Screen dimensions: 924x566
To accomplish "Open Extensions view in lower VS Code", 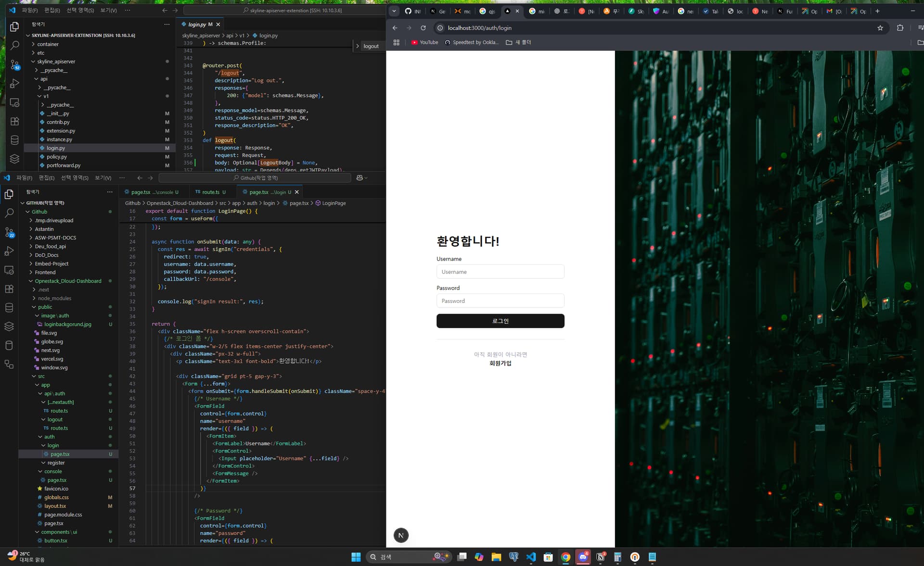I will [x=9, y=289].
